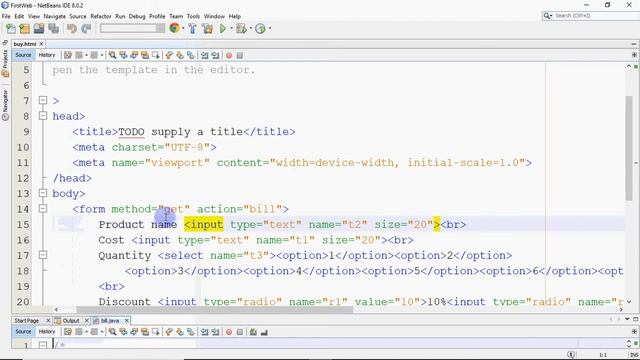The width and height of the screenshot is (640, 360).
Task: Click the Open Project toolbar icon
Action: (x=39, y=29)
